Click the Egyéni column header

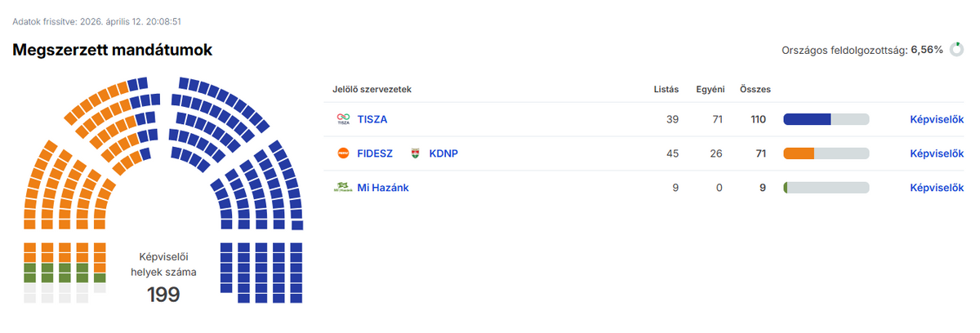click(x=710, y=89)
